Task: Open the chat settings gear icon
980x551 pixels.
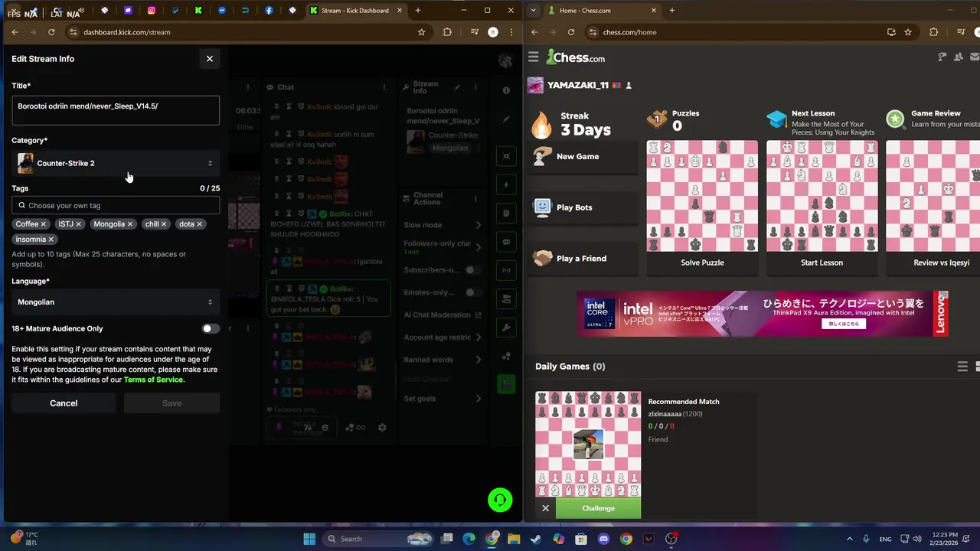Action: coord(382,427)
